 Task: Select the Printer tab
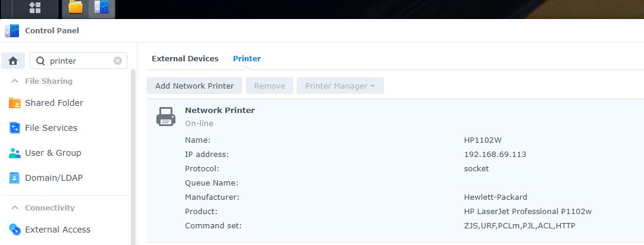tap(247, 59)
